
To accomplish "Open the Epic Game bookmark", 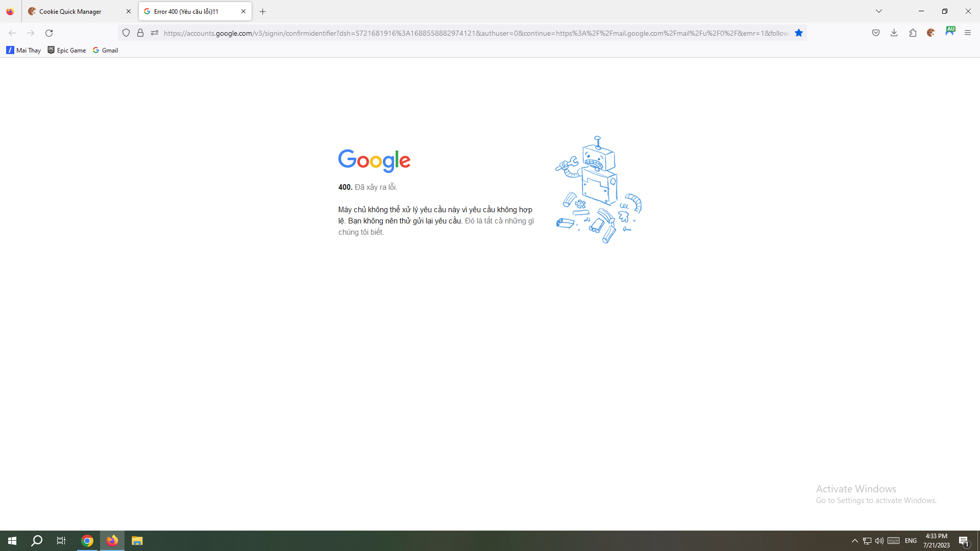I will click(67, 50).
